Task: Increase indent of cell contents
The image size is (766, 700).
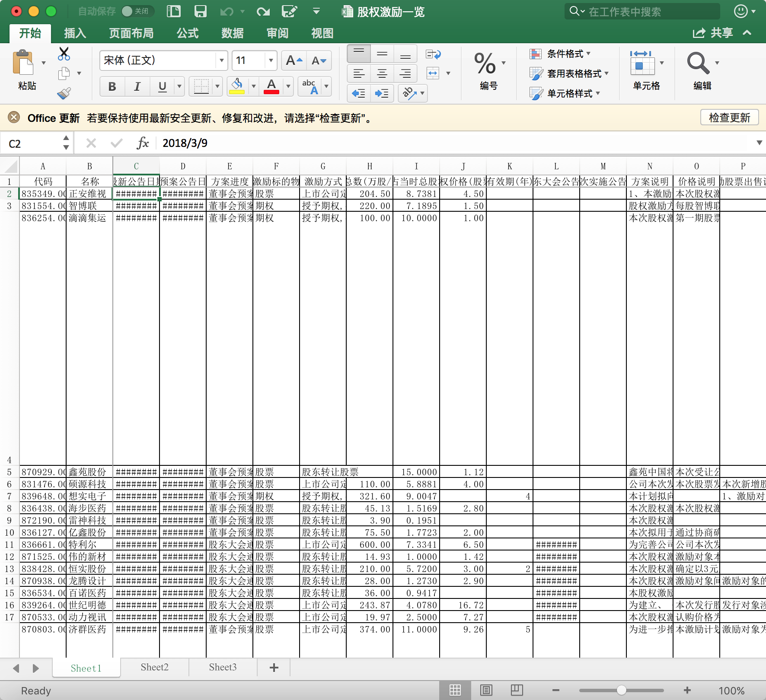Action: (x=382, y=93)
